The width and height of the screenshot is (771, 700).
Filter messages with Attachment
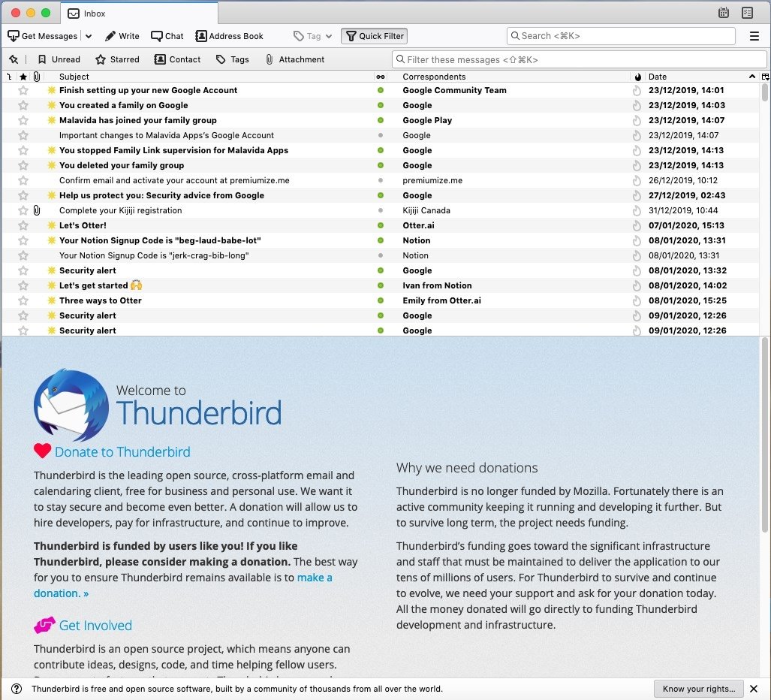295,59
